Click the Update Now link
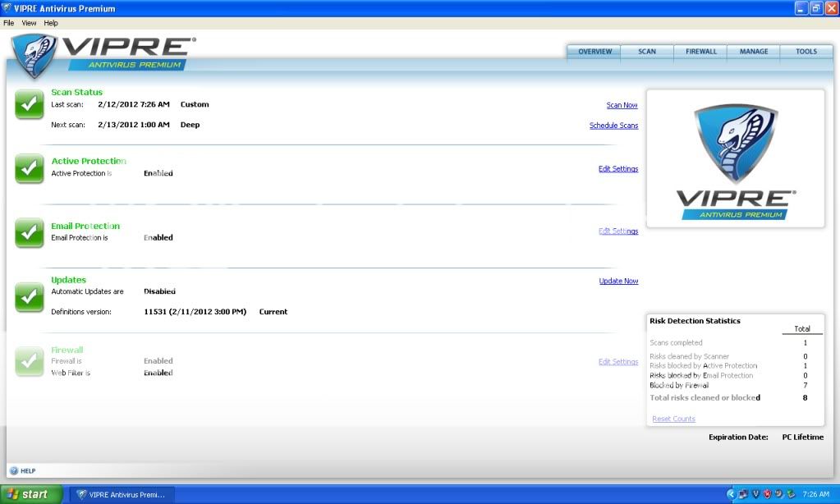This screenshot has height=504, width=840. (x=618, y=281)
